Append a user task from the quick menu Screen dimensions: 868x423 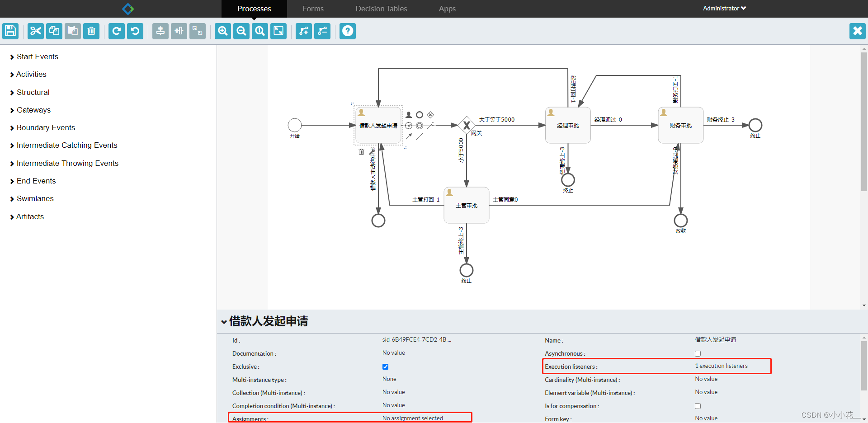408,114
